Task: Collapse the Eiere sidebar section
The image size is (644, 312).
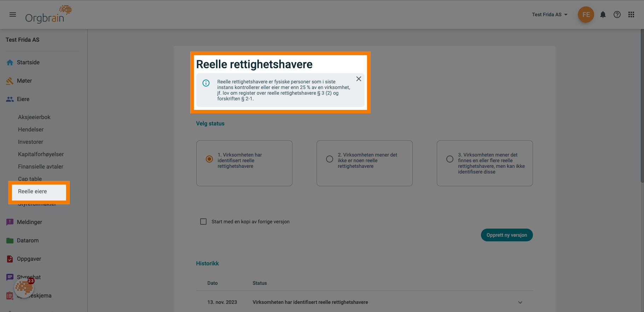Action: pyautogui.click(x=23, y=99)
